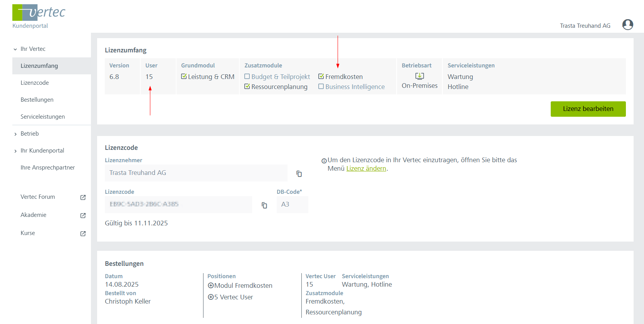Open external link icon for Vertec Forum
The width and height of the screenshot is (644, 324).
point(83,197)
